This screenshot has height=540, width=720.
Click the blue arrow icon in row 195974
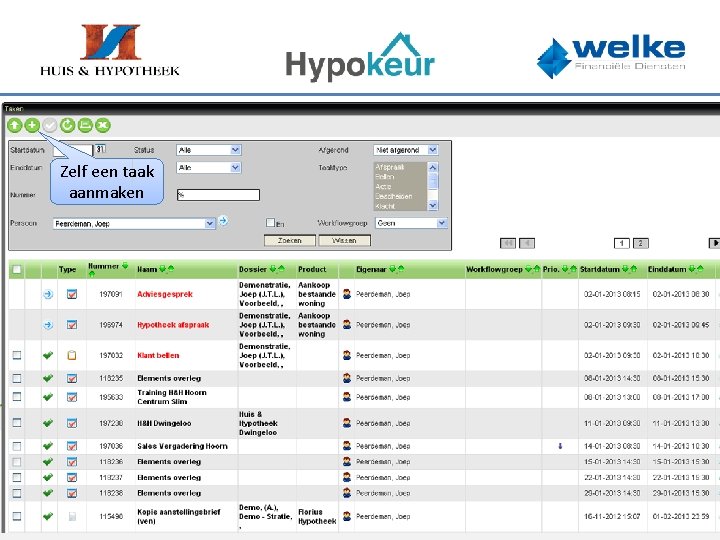(48, 325)
